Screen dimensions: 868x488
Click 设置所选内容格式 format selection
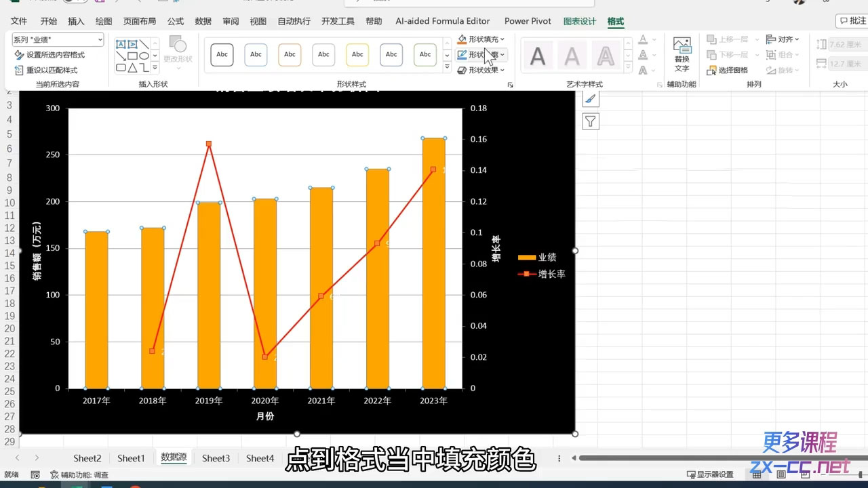[x=50, y=55]
